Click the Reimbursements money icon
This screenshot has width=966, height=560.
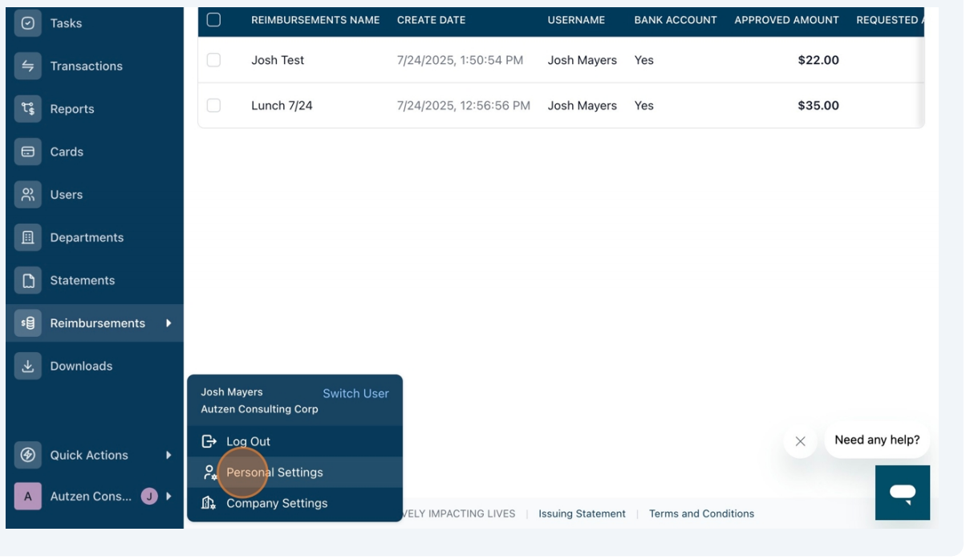tap(27, 323)
